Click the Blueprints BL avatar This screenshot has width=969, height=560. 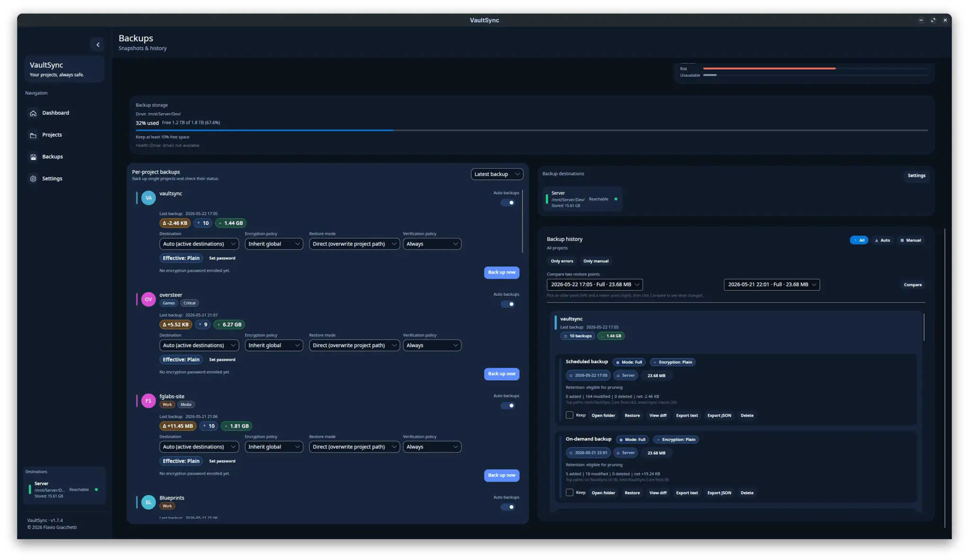tap(149, 502)
